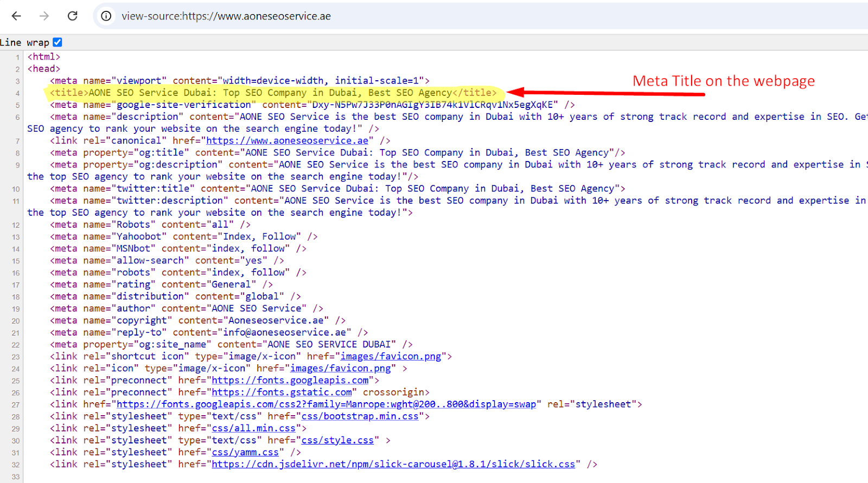The width and height of the screenshot is (868, 483).
Task: Click the allow-search meta line
Action: point(167,260)
